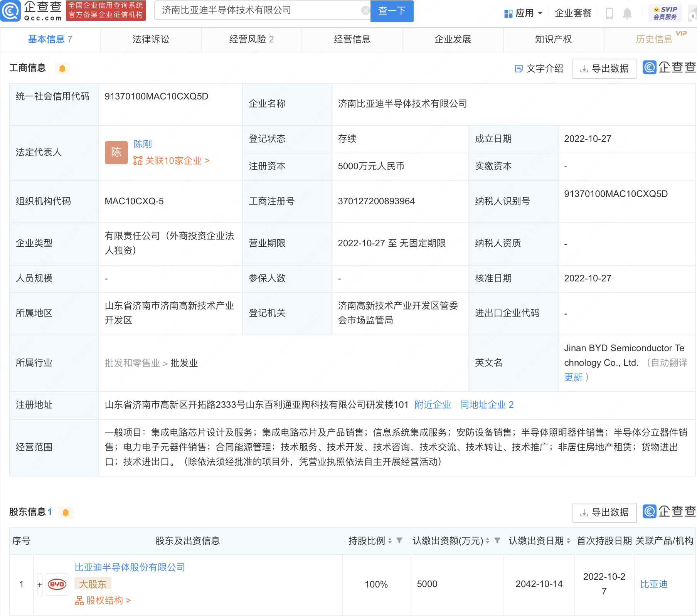Image resolution: width=697 pixels, height=616 pixels.
Task: Open the 应用 dropdown menu
Action: (x=523, y=13)
